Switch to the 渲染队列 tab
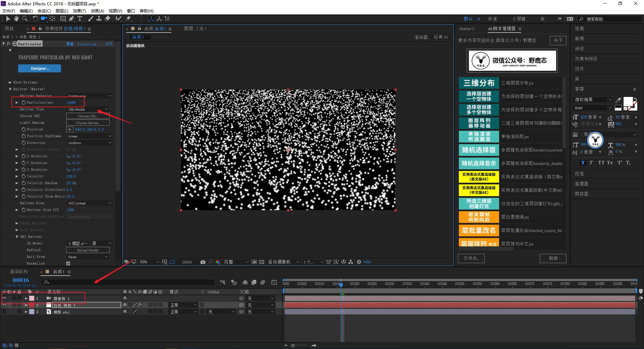The image size is (644, 349). (x=18, y=272)
